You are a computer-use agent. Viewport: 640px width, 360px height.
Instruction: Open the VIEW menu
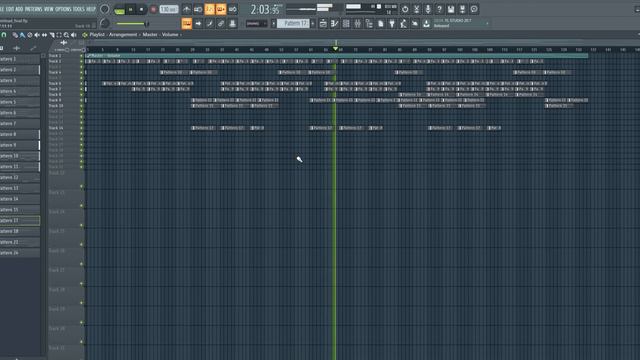49,9
